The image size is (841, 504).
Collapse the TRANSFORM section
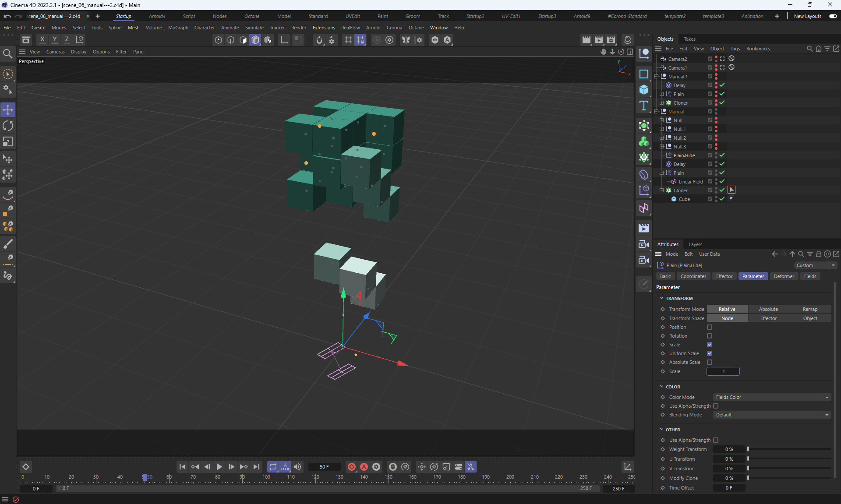[661, 298]
